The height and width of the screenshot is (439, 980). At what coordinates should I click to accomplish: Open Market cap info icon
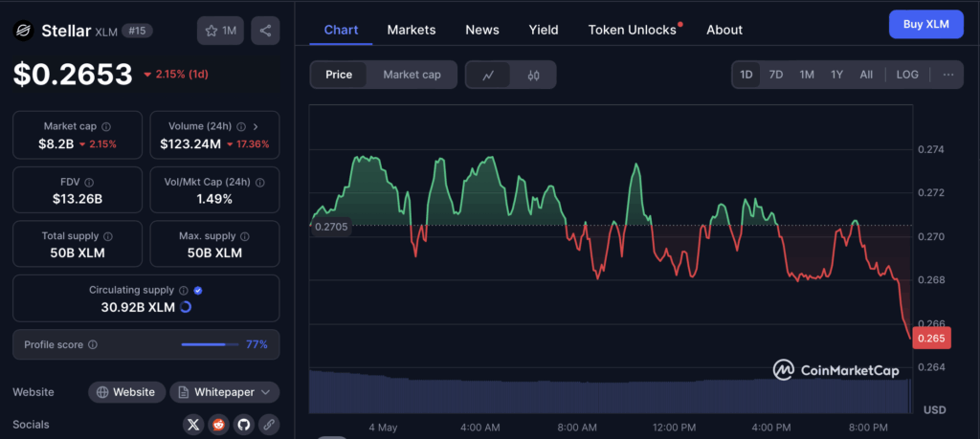106,127
